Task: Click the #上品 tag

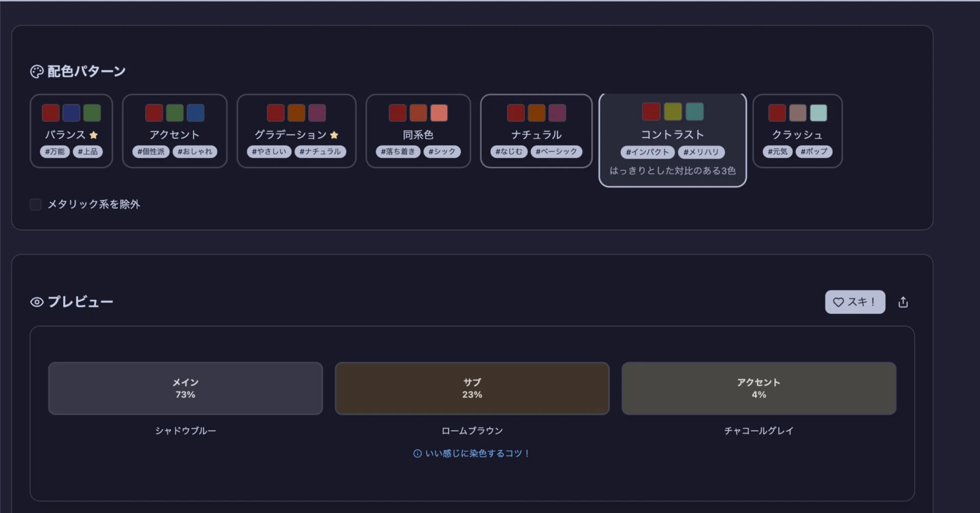Action: pyautogui.click(x=88, y=152)
